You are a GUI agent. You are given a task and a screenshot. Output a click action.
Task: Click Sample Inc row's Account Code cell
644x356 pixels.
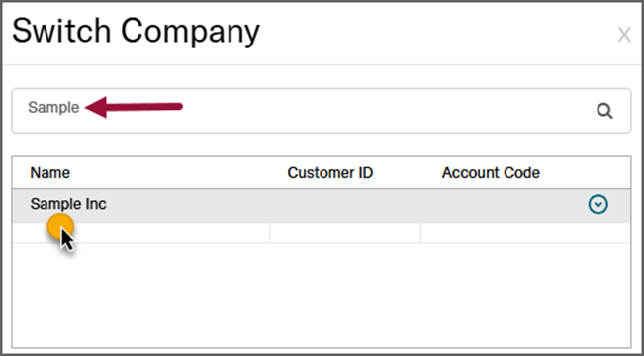(x=502, y=206)
